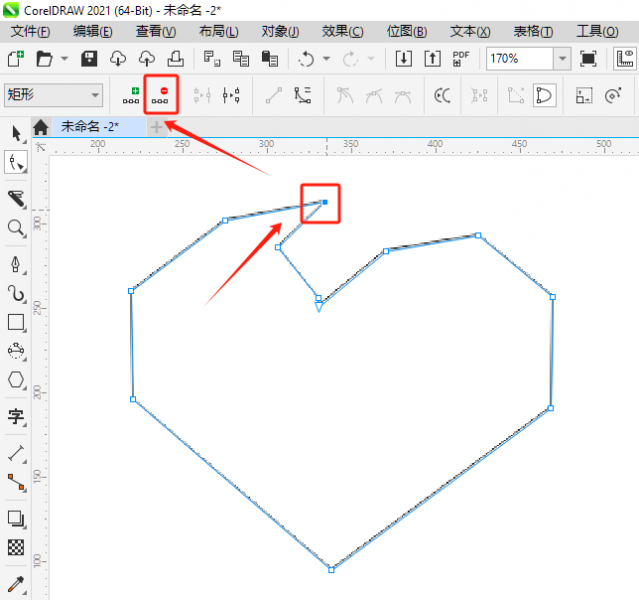639x600 pixels.
Task: Open the 效果(C) menu
Action: click(x=343, y=32)
